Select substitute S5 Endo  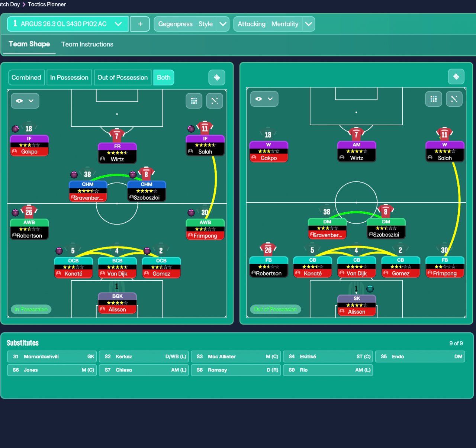pos(420,357)
